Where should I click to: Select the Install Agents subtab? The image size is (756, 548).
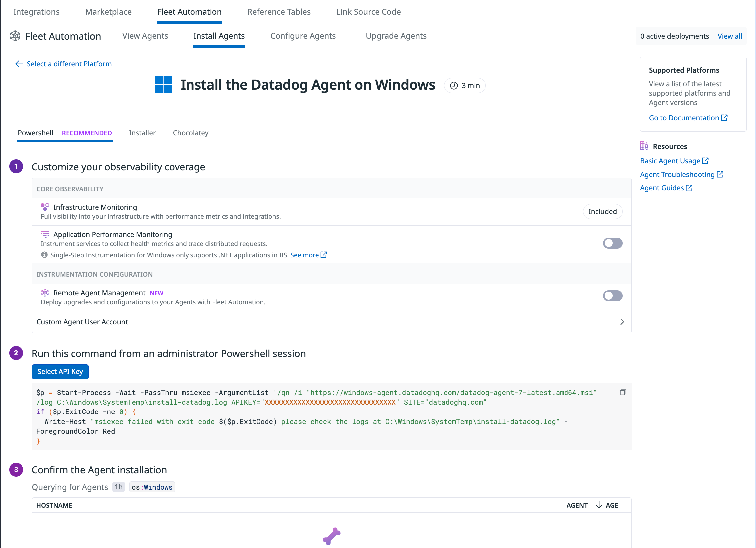(x=219, y=36)
